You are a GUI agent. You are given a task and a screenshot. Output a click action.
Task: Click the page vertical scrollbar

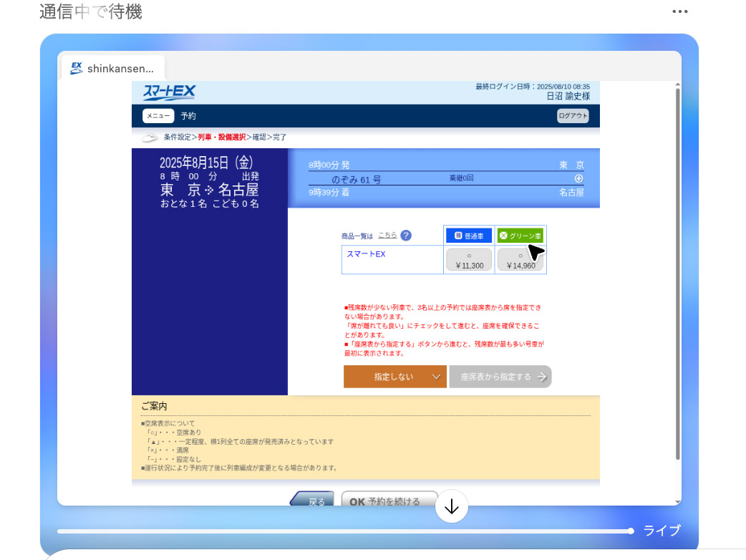point(677,274)
